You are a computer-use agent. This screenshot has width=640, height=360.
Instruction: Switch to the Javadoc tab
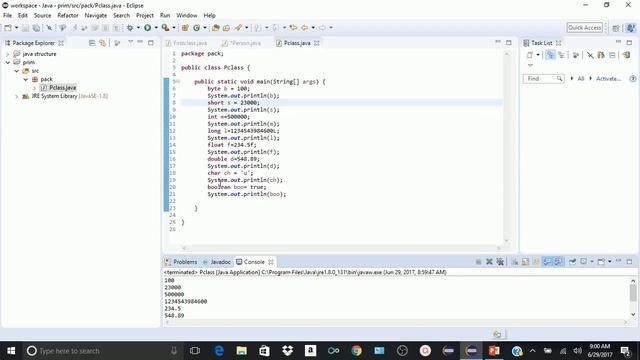pos(217,262)
